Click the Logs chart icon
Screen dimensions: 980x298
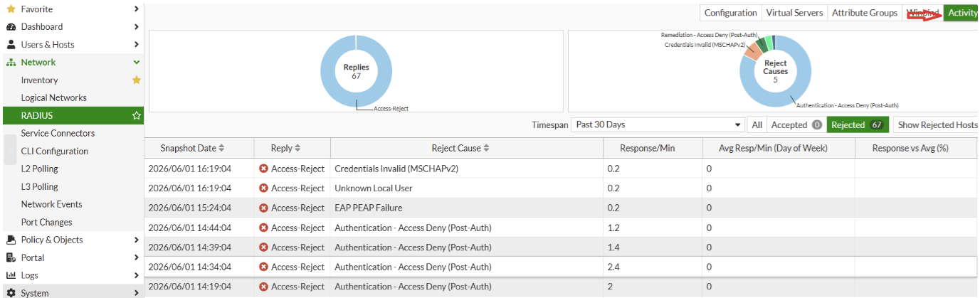(11, 275)
